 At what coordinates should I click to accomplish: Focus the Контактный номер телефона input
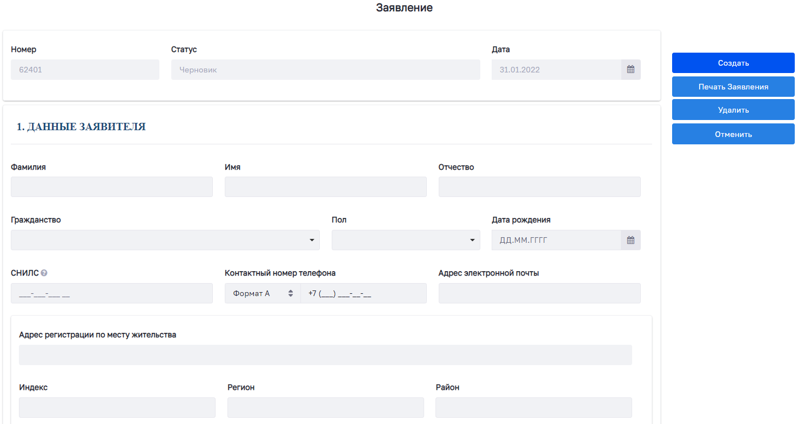coord(364,293)
